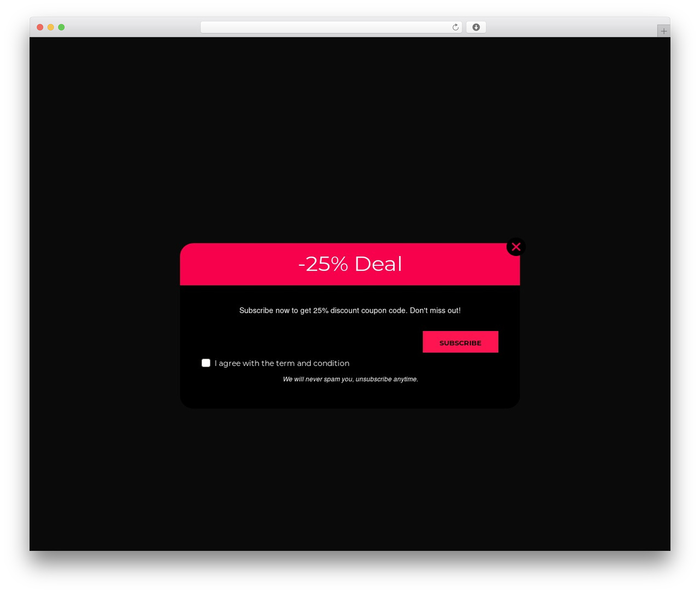The height and width of the screenshot is (593, 700).
Task: Click the email input field beside Subscribe
Action: [312, 342]
